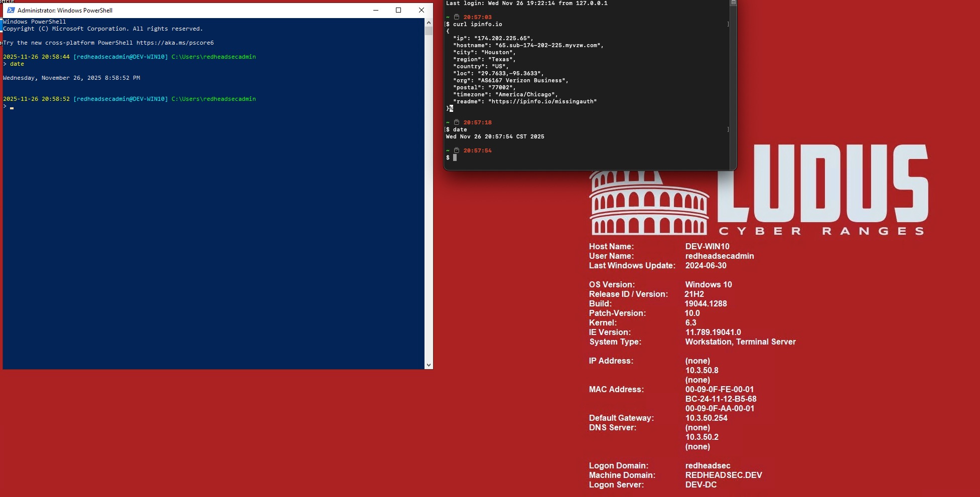Click the PowerShell scrollbar thumb
Viewport: 980px width, 497px height.
pyautogui.click(x=429, y=31)
